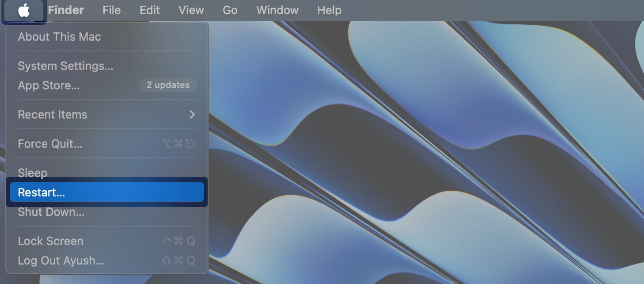Viewport: 644px width, 284px height.
Task: Click the Apple logo in the menu bar
Action: pyautogui.click(x=24, y=10)
